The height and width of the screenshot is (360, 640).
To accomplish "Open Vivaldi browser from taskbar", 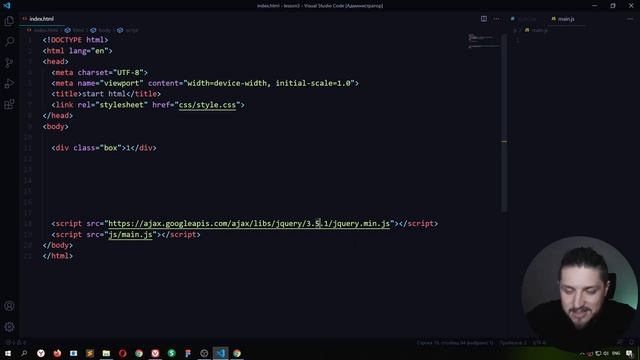I will 155,353.
